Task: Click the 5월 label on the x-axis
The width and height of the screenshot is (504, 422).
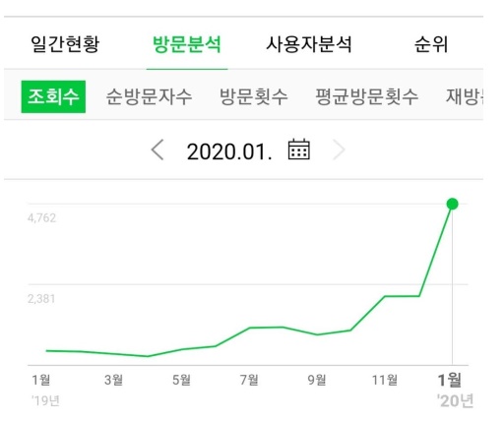Action: (x=181, y=380)
